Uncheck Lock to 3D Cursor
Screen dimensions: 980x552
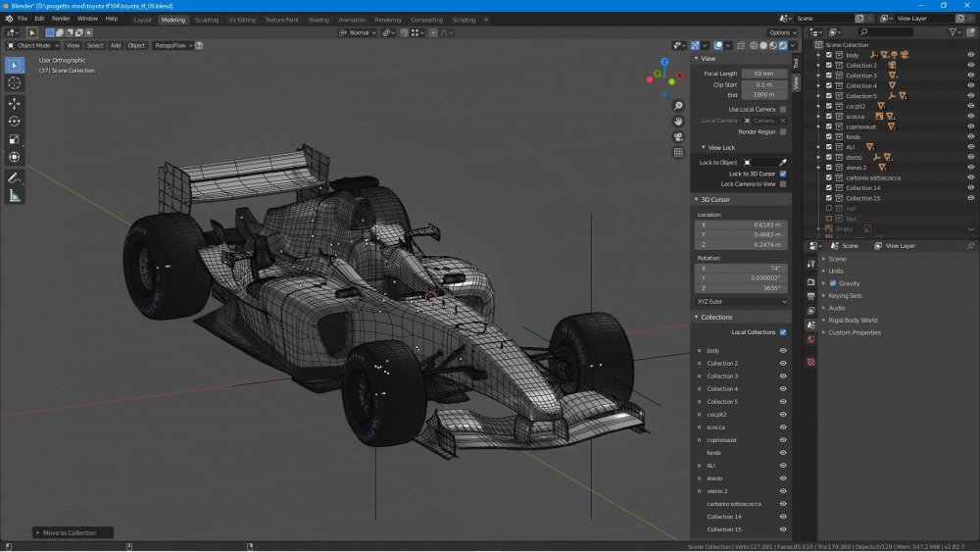click(x=782, y=174)
